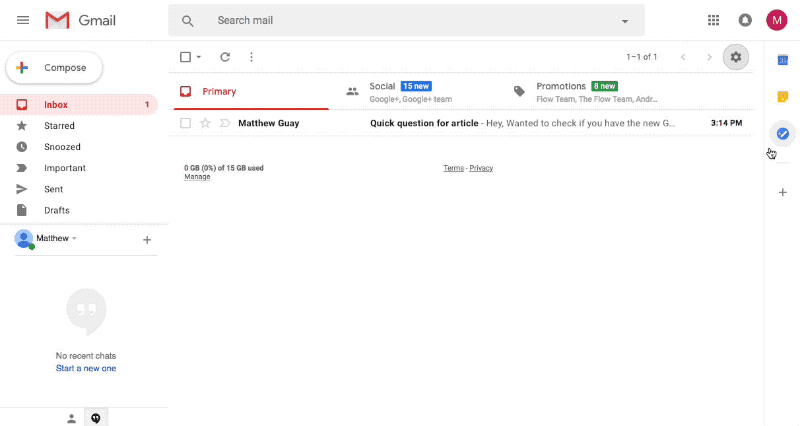Viewport: 800px width, 426px height.
Task: Click the Compose button
Action: click(54, 68)
